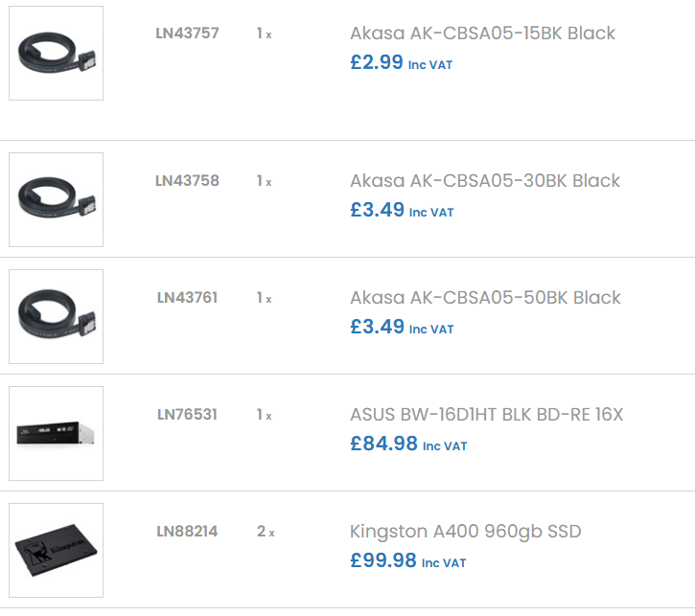The height and width of the screenshot is (616, 695).
Task: Select product code LN43758
Action: point(187,181)
